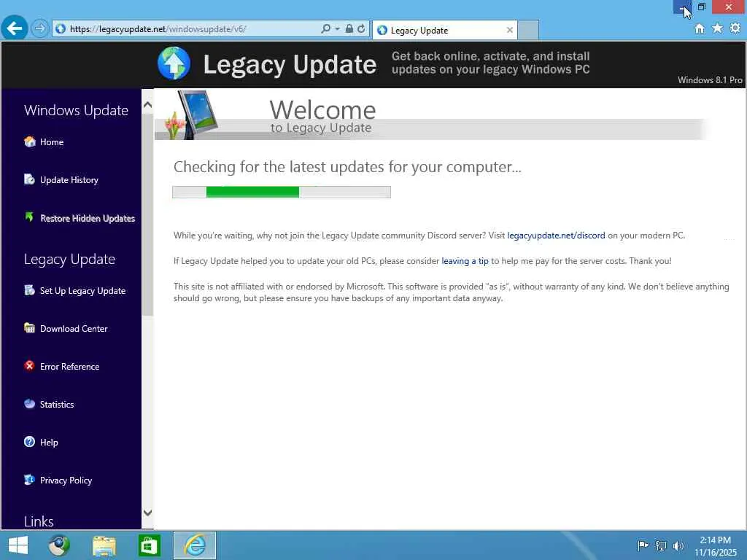This screenshot has height=560, width=747.
Task: Click the Links sidebar heading
Action: (39, 521)
